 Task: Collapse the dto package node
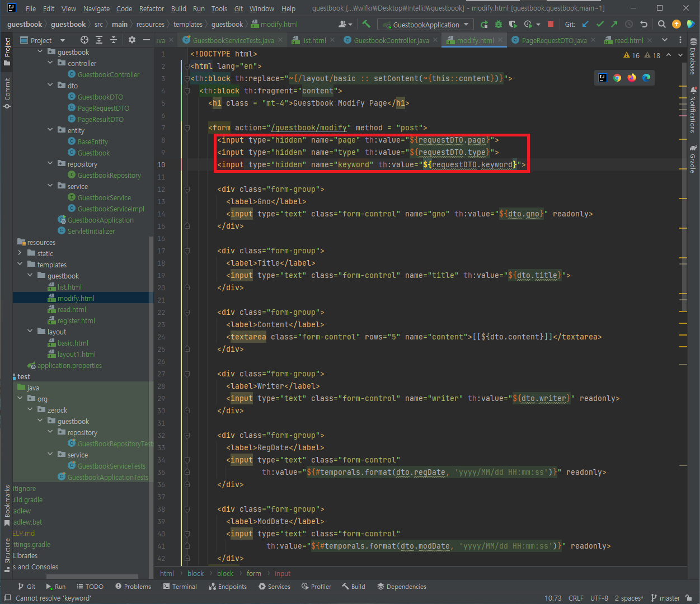[50, 86]
